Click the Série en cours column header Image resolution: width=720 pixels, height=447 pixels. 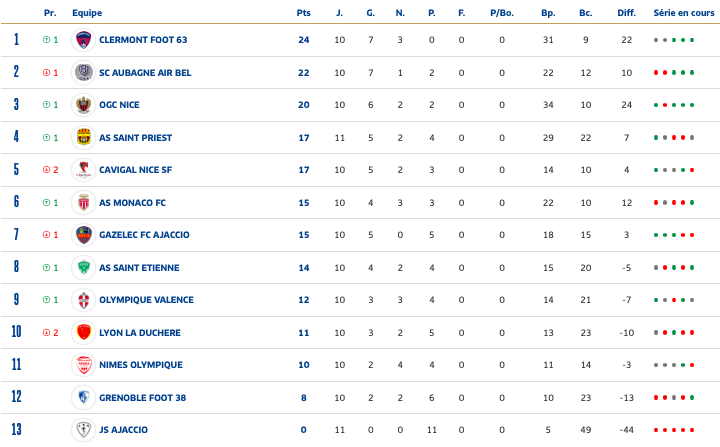click(677, 13)
